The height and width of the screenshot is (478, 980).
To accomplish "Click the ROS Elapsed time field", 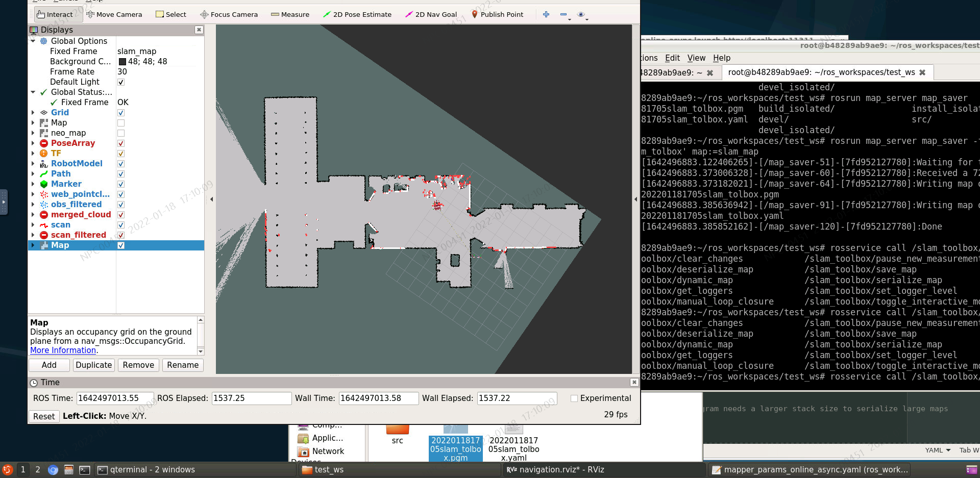I will 251,398.
